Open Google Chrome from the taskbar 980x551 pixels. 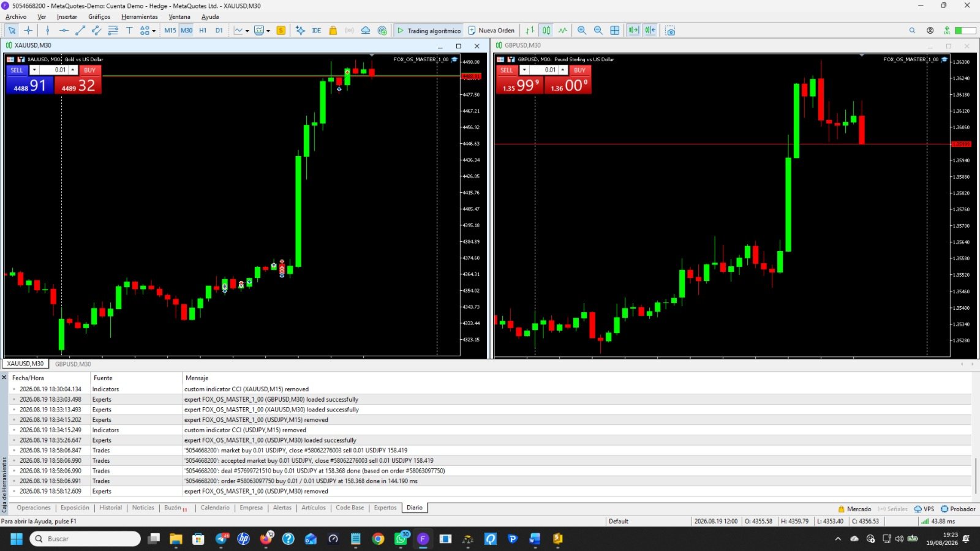pos(378,539)
